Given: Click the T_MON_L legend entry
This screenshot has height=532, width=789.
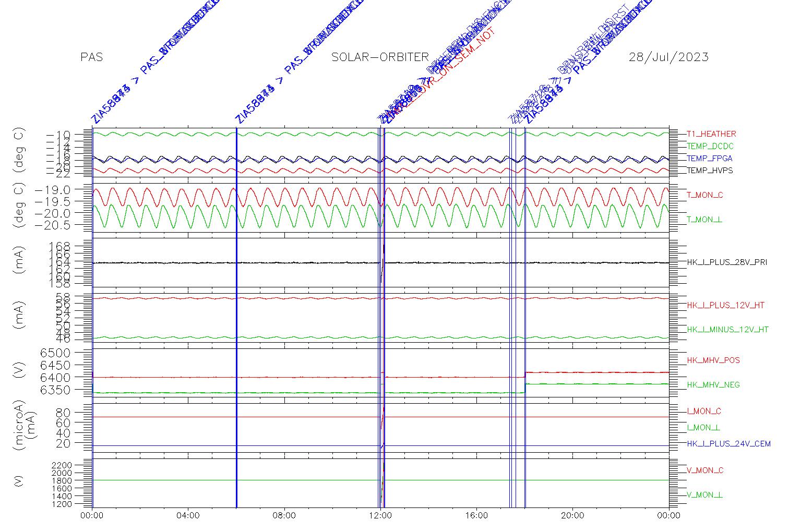Looking at the screenshot, I should 704,220.
